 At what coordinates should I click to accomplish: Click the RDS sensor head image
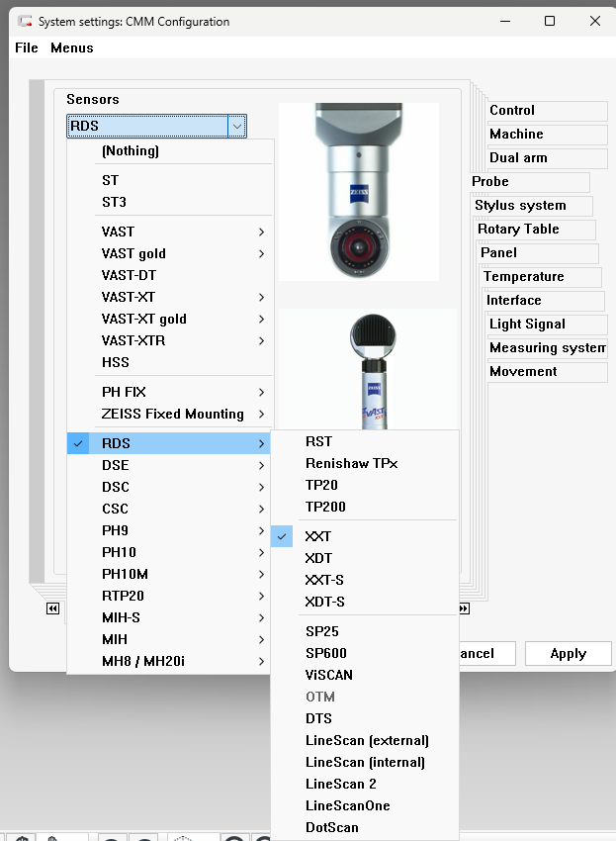click(358, 191)
